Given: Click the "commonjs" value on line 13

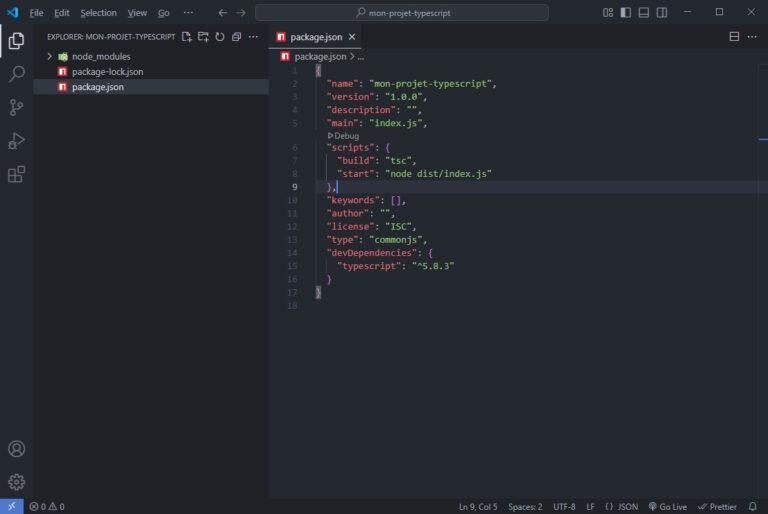Looking at the screenshot, I should pyautogui.click(x=395, y=240).
